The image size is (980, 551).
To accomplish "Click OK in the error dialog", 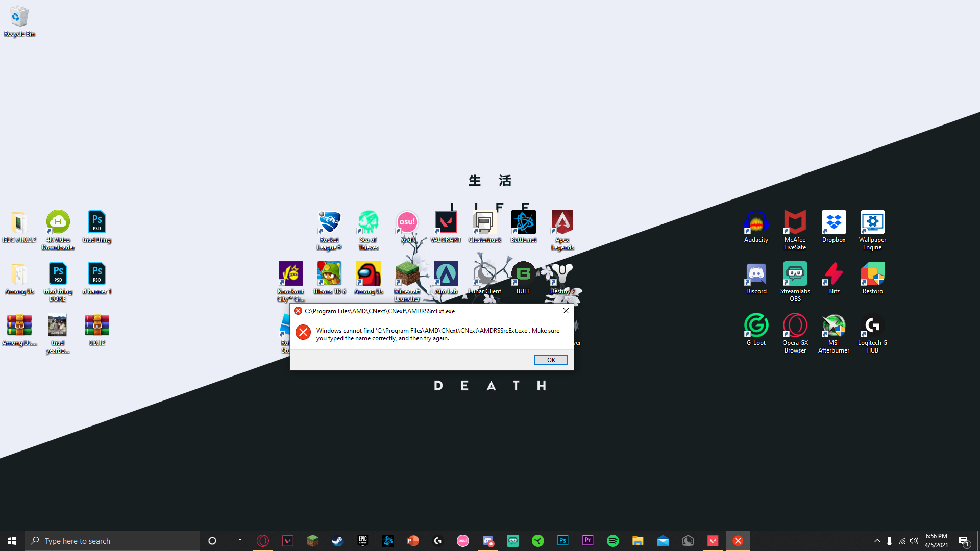I will pos(551,360).
